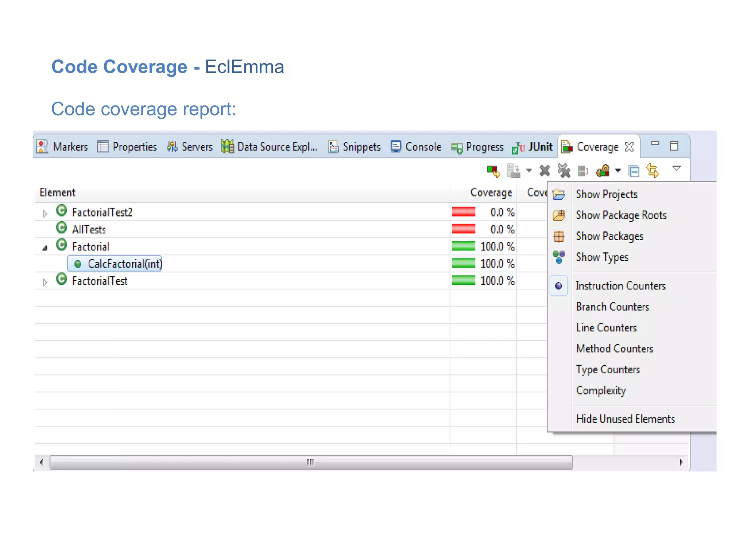Remove all coverage sessions
The image size is (747, 560).
pyautogui.click(x=564, y=171)
